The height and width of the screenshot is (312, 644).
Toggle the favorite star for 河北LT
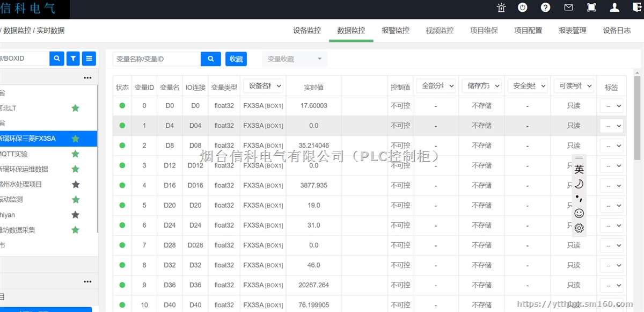(x=76, y=108)
